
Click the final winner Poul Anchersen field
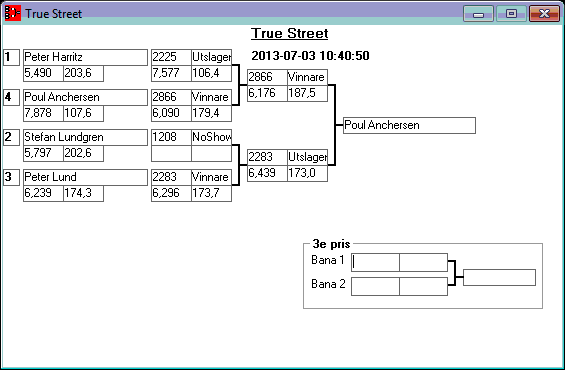pyautogui.click(x=409, y=125)
